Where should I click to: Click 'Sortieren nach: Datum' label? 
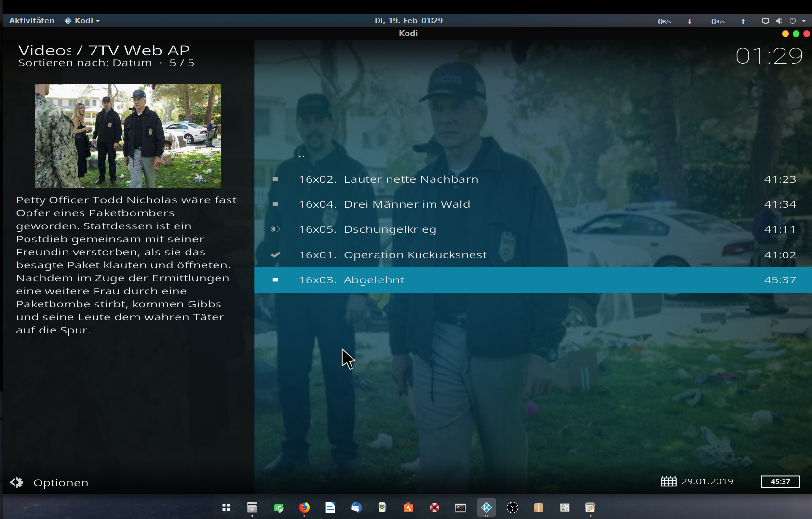point(85,63)
